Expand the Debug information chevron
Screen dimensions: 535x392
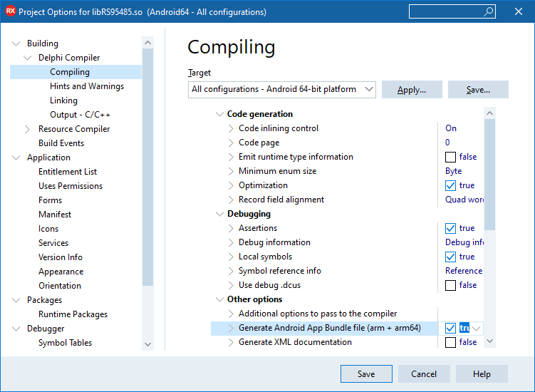point(231,242)
